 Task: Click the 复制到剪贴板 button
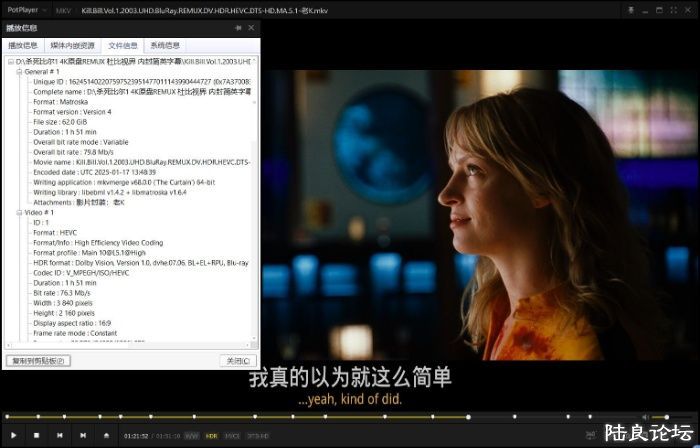(x=37, y=360)
